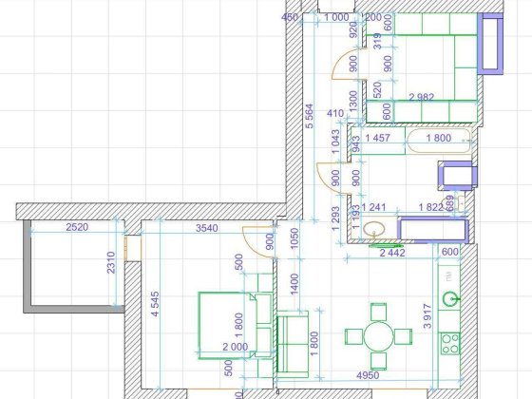This screenshot has width=532, height=399.
Task: Select the round kitchen sink symbol
Action: (x=451, y=299)
